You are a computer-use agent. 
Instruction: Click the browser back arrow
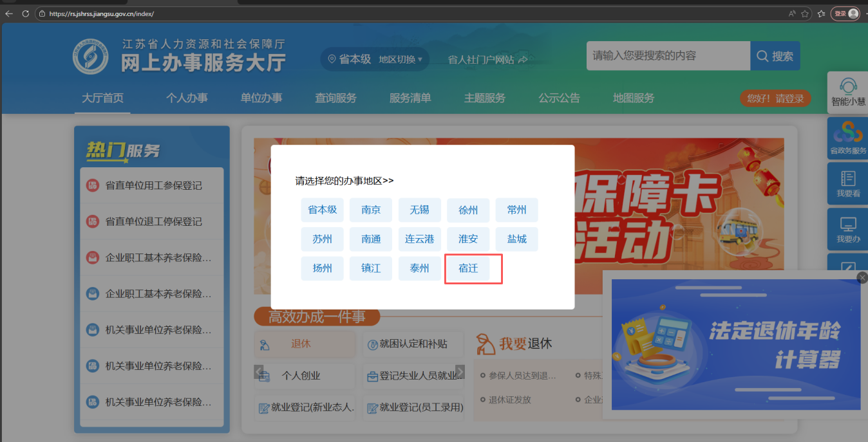[x=9, y=14]
